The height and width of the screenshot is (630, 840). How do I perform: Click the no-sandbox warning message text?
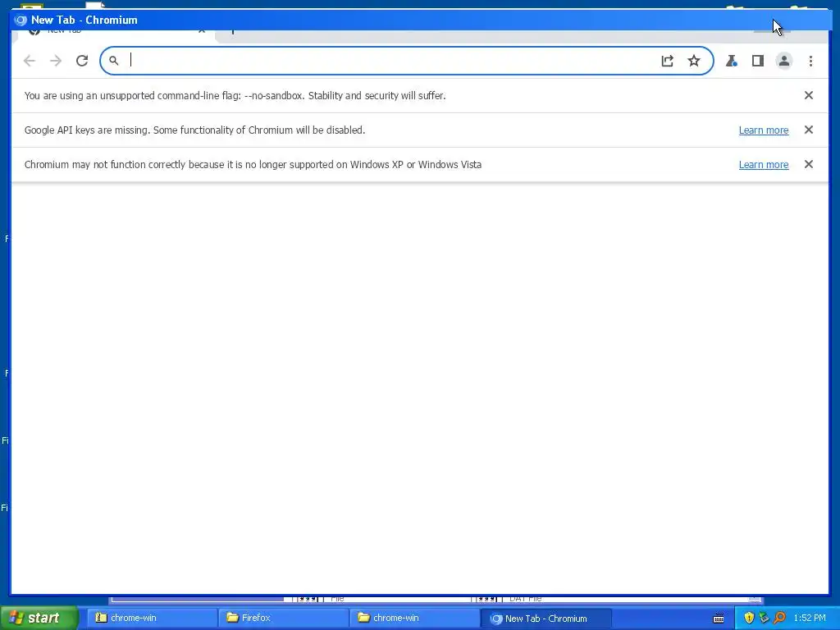235,95
